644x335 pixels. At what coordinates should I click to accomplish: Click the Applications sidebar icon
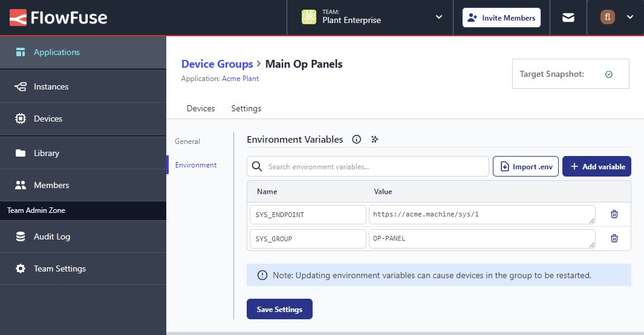click(x=21, y=52)
